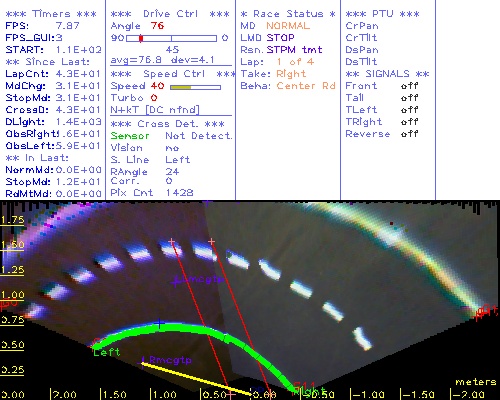Viewport: 500px width, 400px height.
Task: Click the Front signal off indicator
Action: point(409,86)
